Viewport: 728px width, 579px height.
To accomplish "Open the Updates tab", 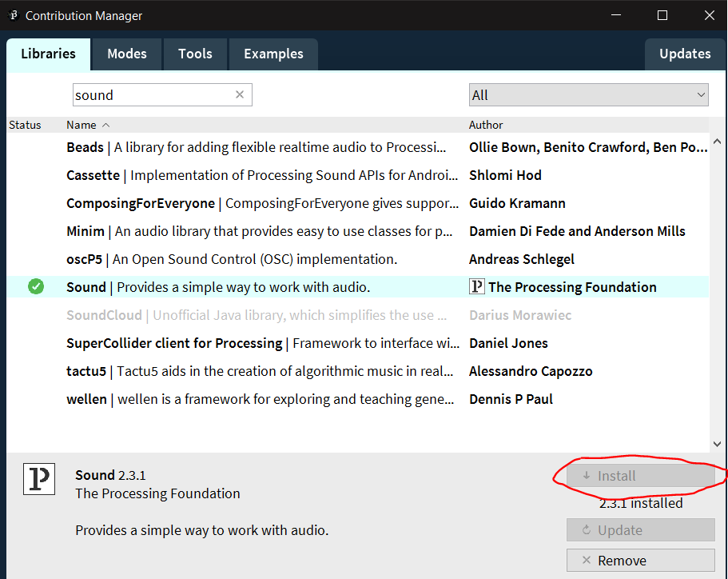I will (685, 54).
